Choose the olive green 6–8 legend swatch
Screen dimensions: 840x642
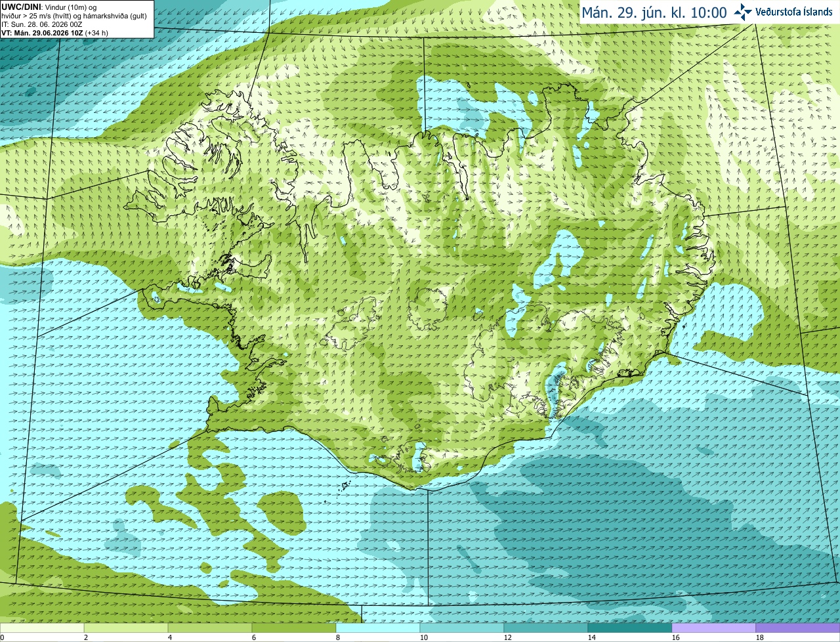(x=295, y=628)
